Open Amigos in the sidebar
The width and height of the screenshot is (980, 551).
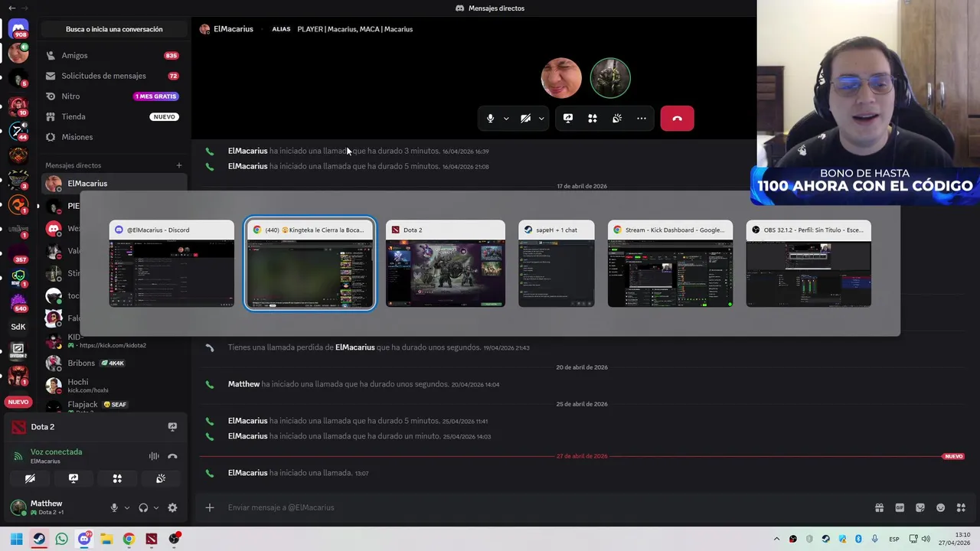pyautogui.click(x=114, y=56)
